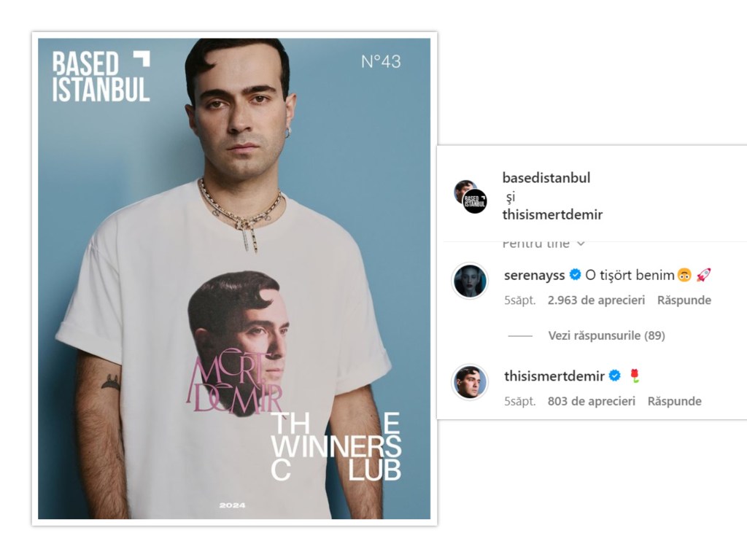View '803 de aprecieri' likes list
The width and height of the screenshot is (747, 560).
coord(591,402)
